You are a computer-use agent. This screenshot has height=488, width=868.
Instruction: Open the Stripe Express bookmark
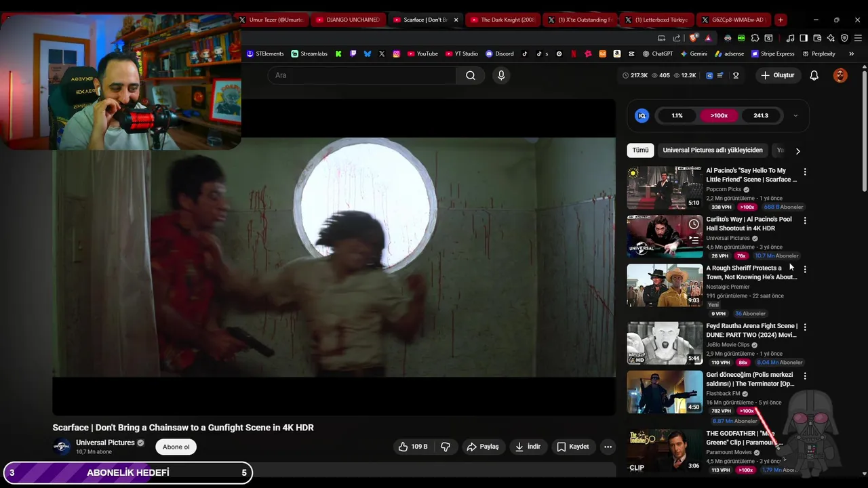pyautogui.click(x=772, y=54)
